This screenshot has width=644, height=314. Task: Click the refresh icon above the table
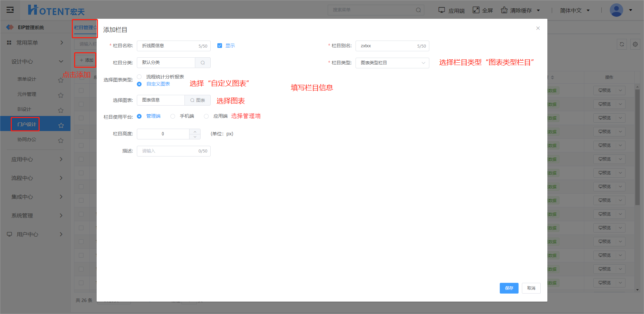click(x=622, y=44)
